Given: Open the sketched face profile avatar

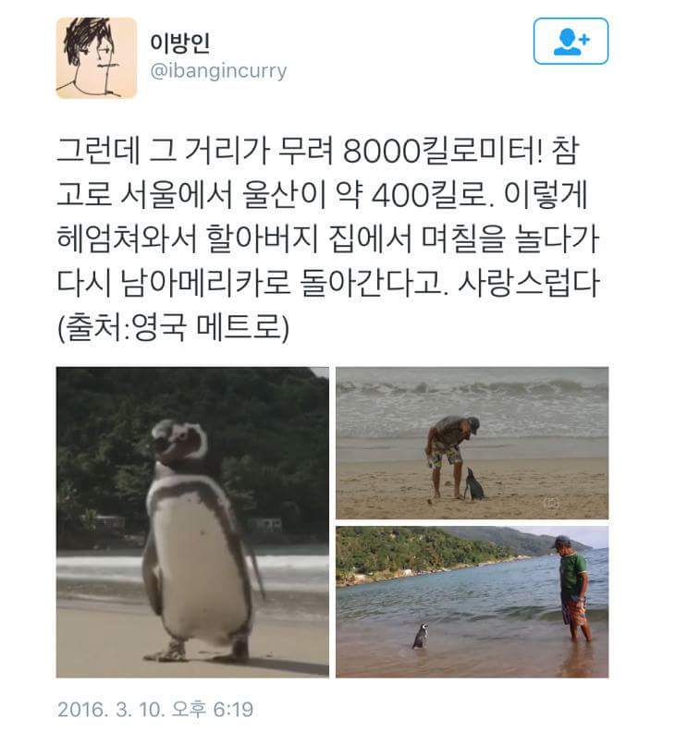Looking at the screenshot, I should coord(96,58).
